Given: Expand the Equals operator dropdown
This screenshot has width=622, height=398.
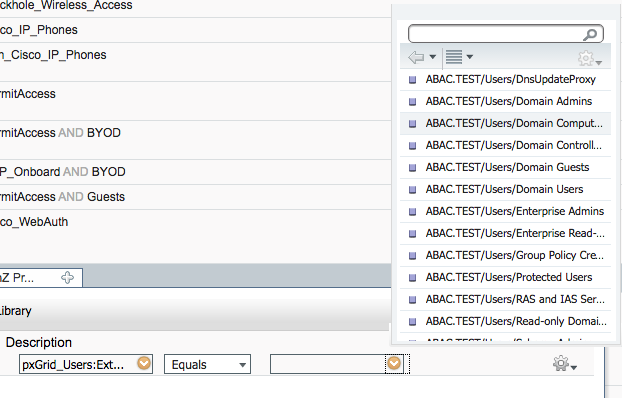Looking at the screenshot, I should pyautogui.click(x=207, y=364).
